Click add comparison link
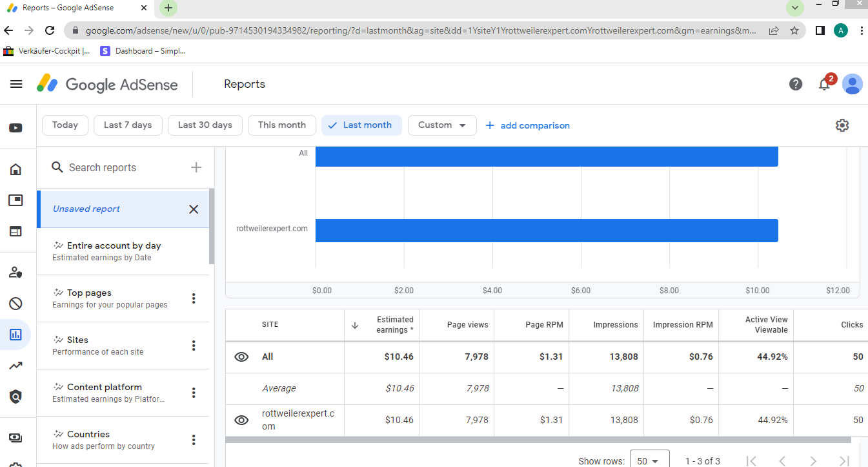The height and width of the screenshot is (467, 868). [527, 125]
